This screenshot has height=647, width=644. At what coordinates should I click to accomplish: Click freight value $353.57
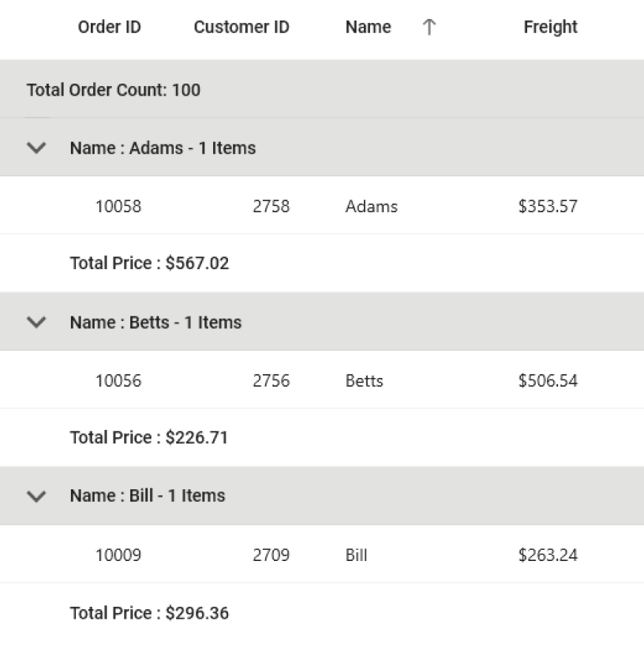pyautogui.click(x=548, y=207)
